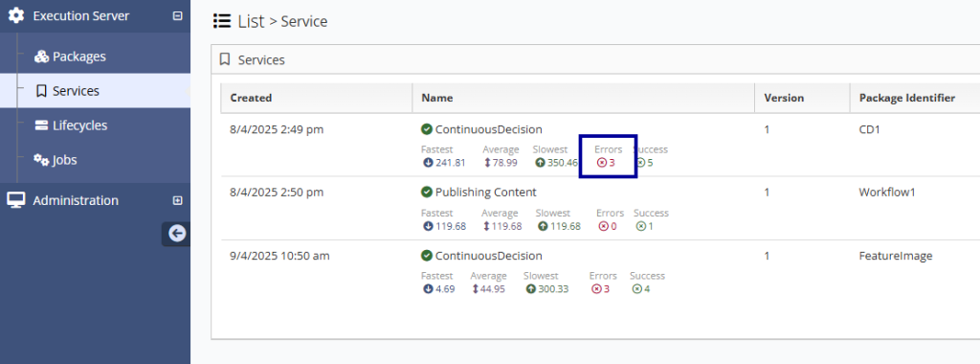Click the Packages cubes icon

tap(41, 57)
